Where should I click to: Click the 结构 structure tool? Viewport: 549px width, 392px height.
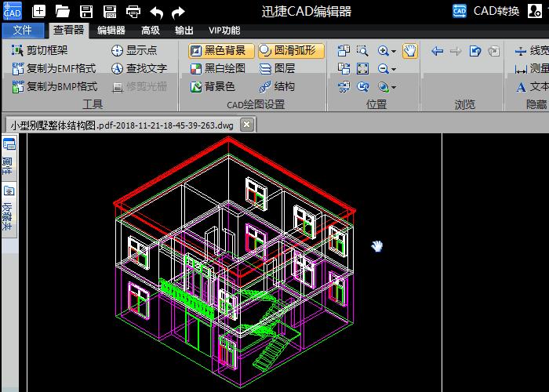(277, 86)
